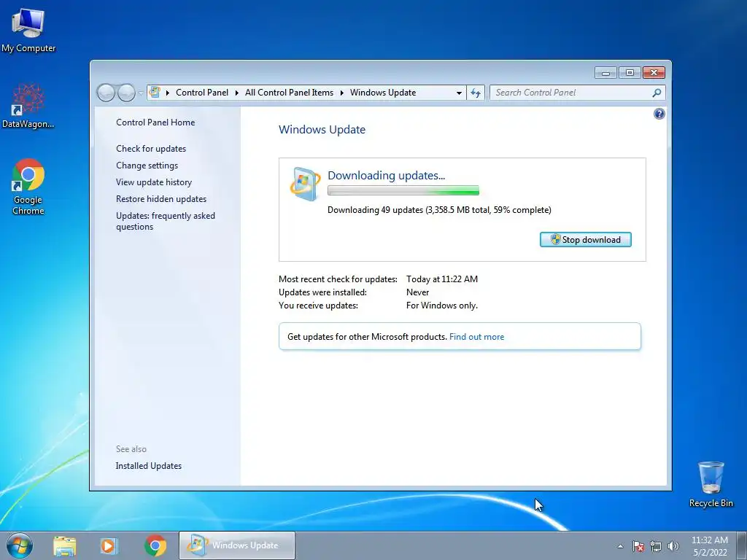Click the download progress bar
747x560 pixels.
403,190
